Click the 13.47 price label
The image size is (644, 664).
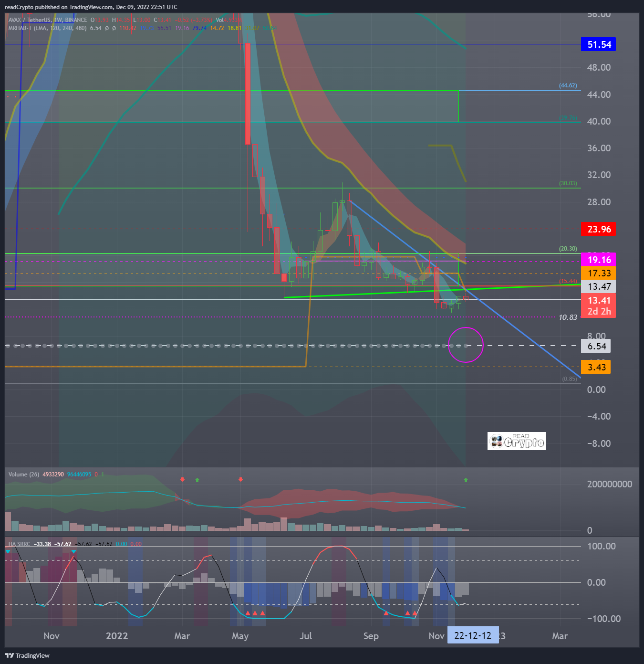tap(599, 286)
